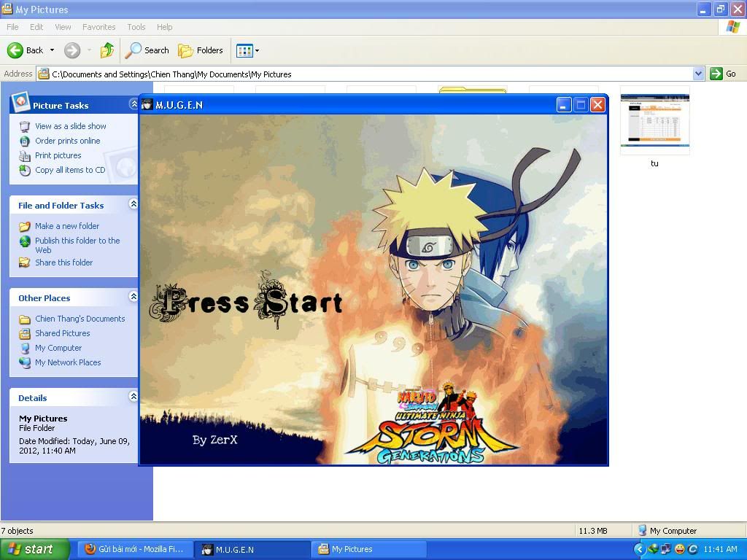Click the Go button beside address bar
The height and width of the screenshot is (560, 747).
click(x=723, y=74)
